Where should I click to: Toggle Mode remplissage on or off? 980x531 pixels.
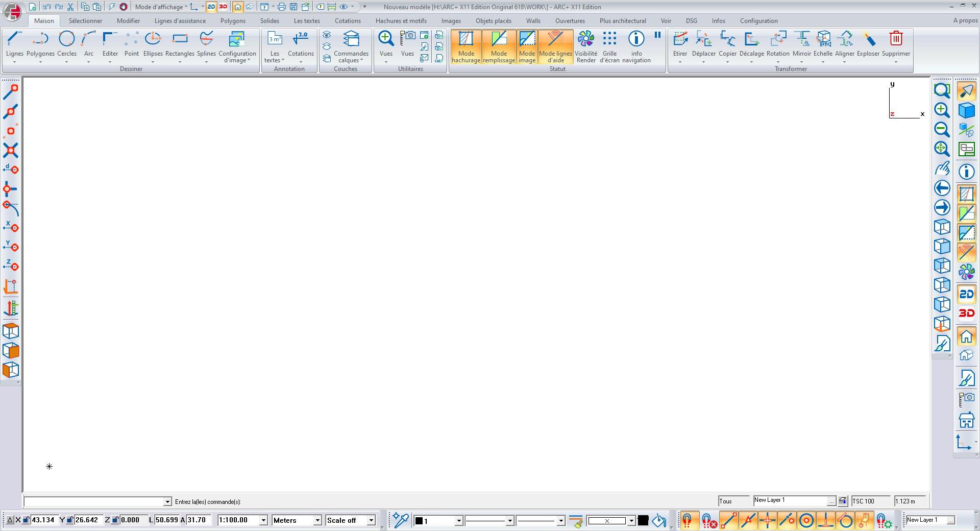[499, 46]
